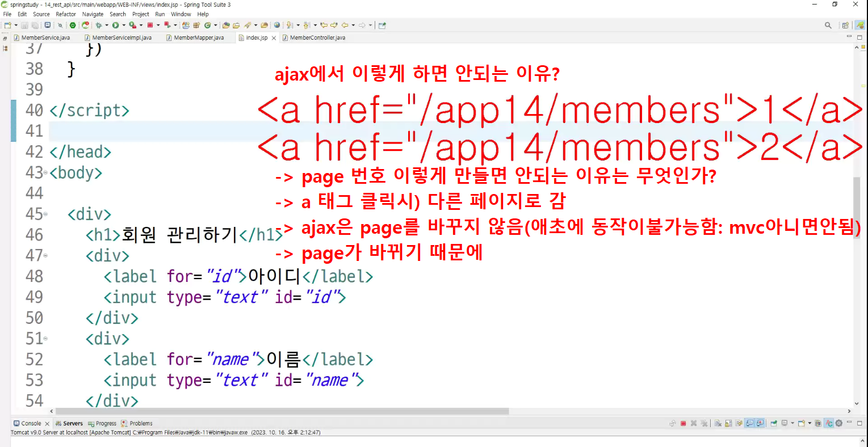
Task: Open the Source menu
Action: (41, 14)
